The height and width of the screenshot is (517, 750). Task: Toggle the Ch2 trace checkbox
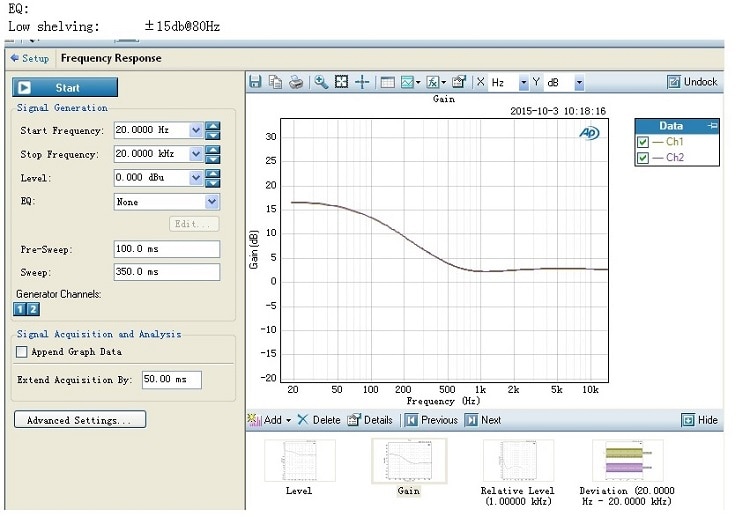point(643,158)
